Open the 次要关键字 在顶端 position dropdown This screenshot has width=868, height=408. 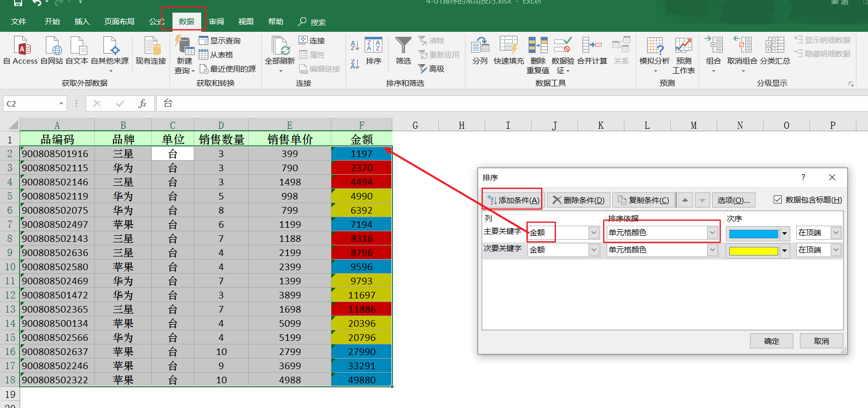[836, 250]
